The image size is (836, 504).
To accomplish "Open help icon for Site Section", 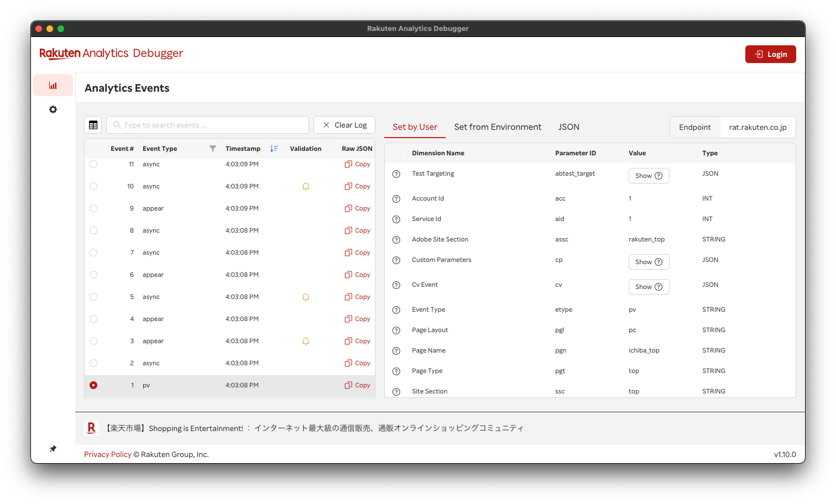I will click(x=396, y=392).
